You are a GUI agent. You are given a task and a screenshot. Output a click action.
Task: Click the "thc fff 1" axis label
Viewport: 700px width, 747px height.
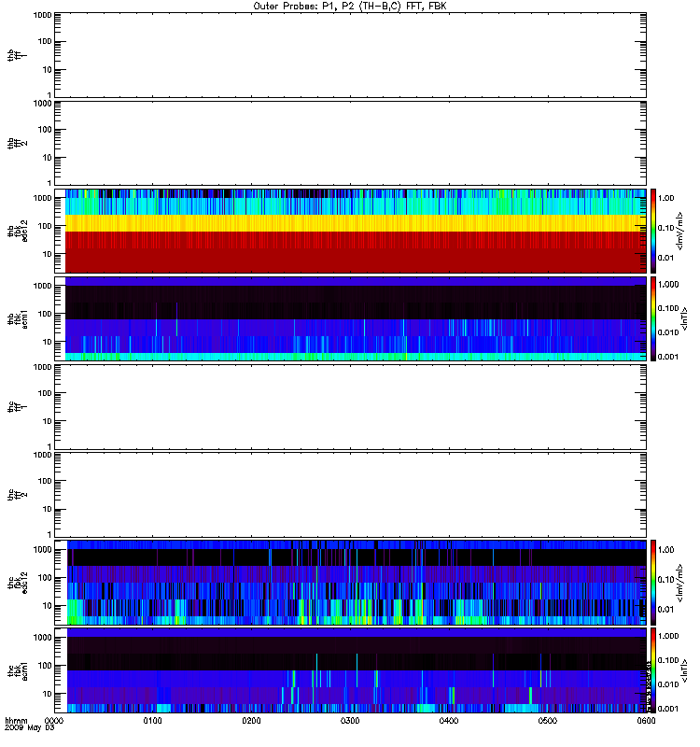(17, 407)
